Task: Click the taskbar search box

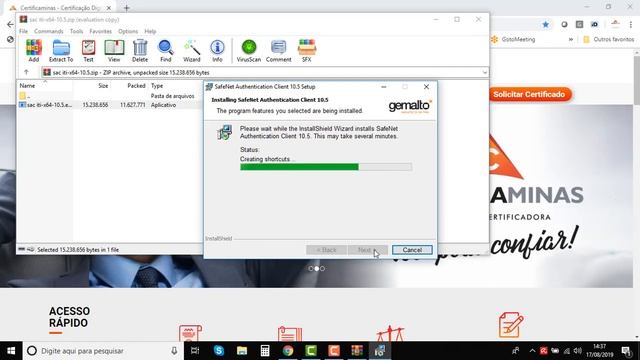Action: 102,351
